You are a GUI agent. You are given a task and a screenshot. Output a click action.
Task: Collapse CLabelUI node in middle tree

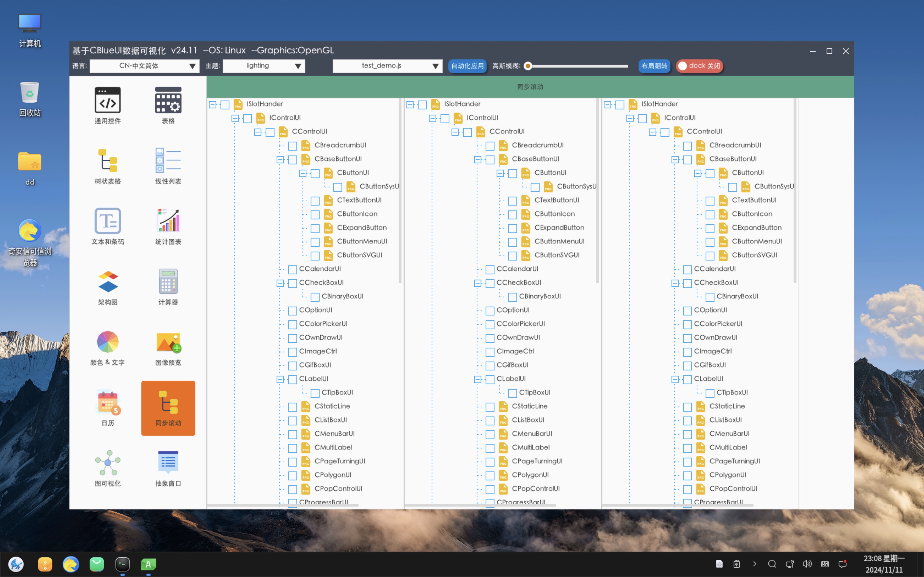pyautogui.click(x=478, y=379)
